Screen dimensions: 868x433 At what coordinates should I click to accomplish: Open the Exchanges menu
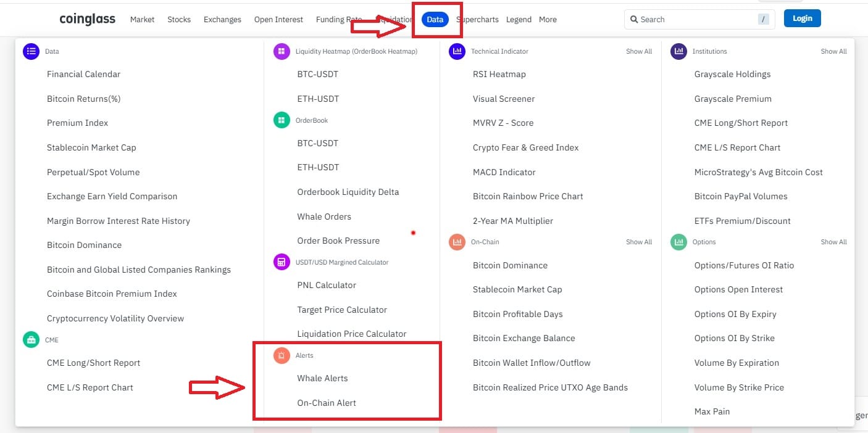click(222, 19)
